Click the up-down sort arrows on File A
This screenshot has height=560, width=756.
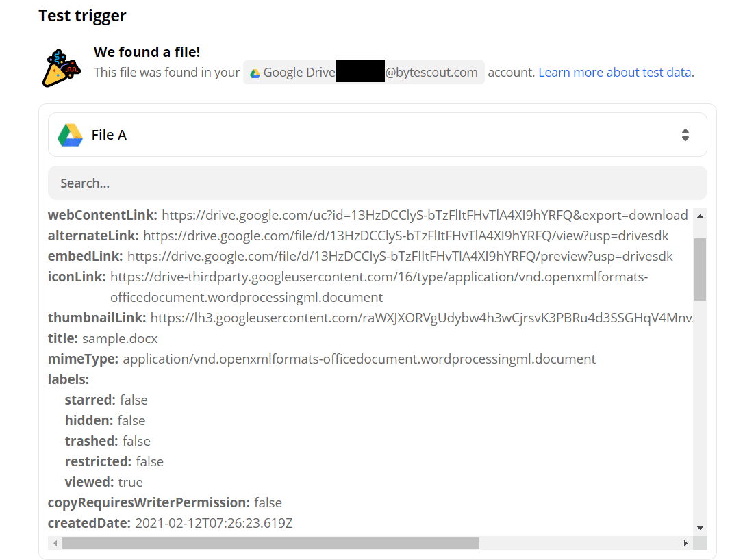pos(685,135)
